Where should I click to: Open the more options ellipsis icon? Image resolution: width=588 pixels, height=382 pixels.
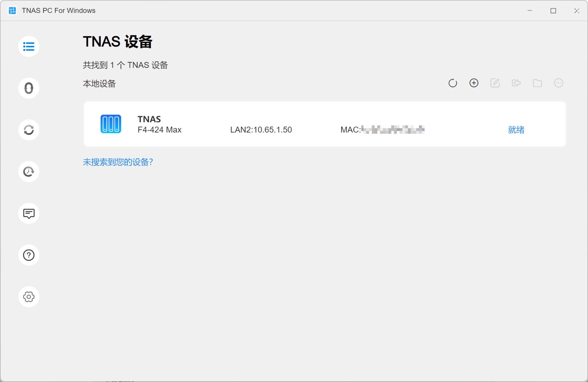tap(559, 83)
